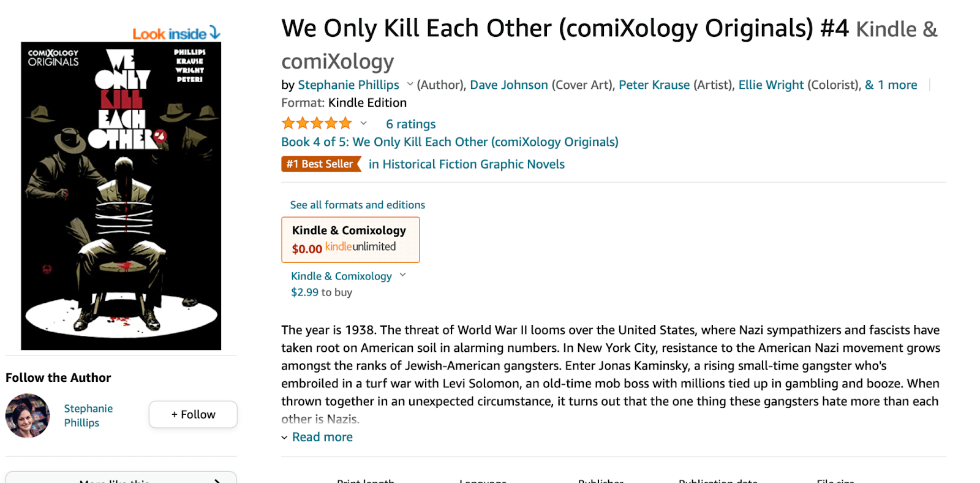Open Book 4 of 5 series link
The height and width of the screenshot is (483, 980).
coord(450,142)
